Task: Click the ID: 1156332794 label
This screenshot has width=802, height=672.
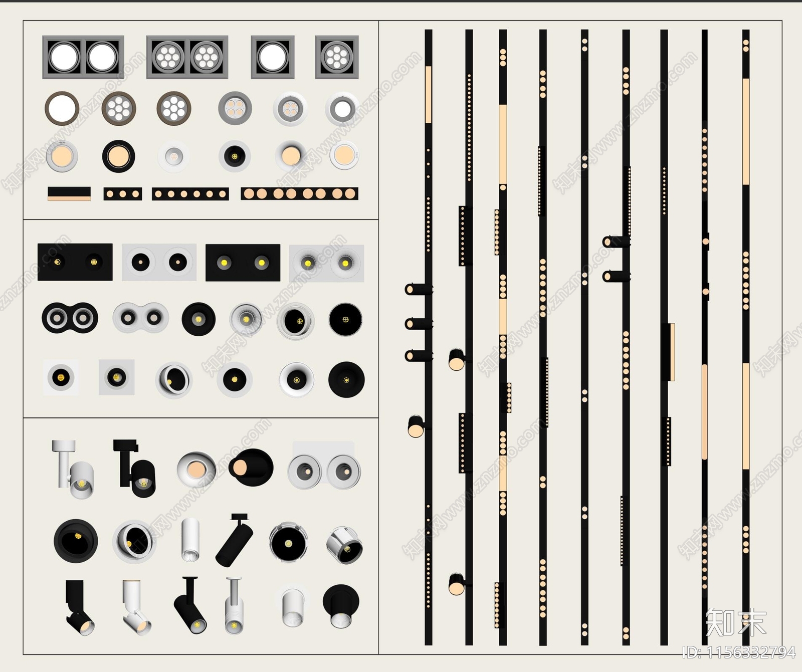Action: pyautogui.click(x=739, y=652)
